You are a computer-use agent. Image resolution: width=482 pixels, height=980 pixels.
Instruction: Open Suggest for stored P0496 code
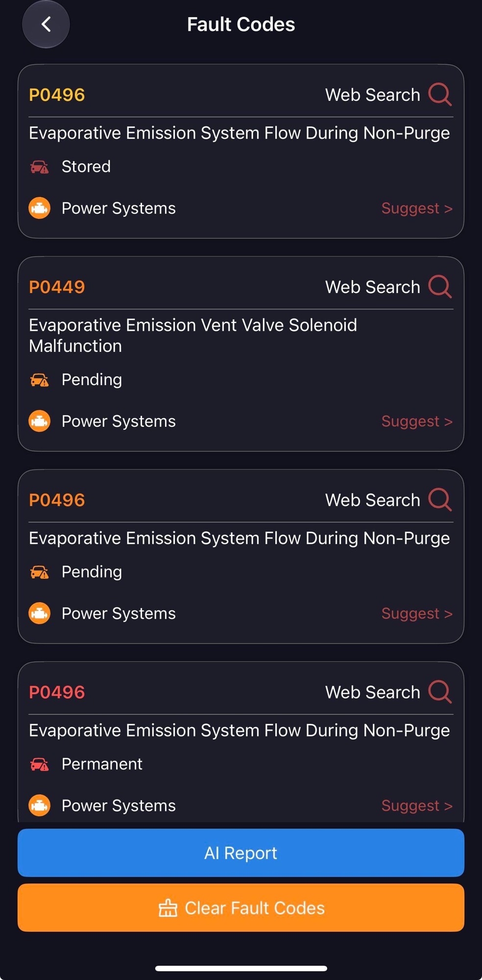coord(417,208)
